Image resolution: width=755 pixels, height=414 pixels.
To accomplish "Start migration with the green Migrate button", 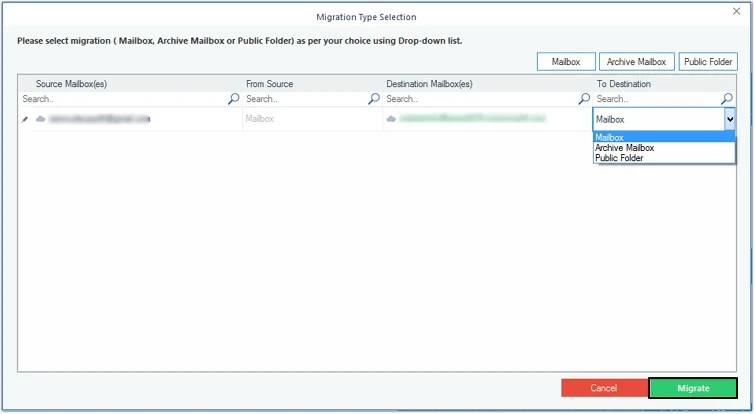I will (x=693, y=388).
